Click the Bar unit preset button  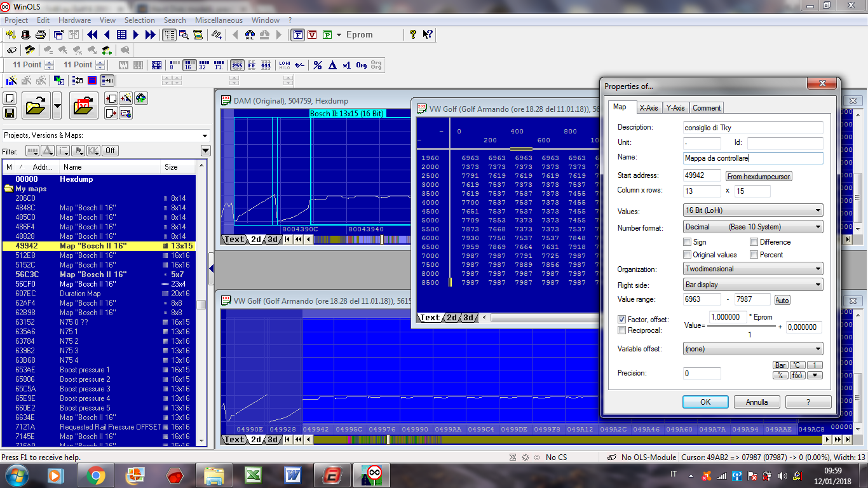pos(780,365)
